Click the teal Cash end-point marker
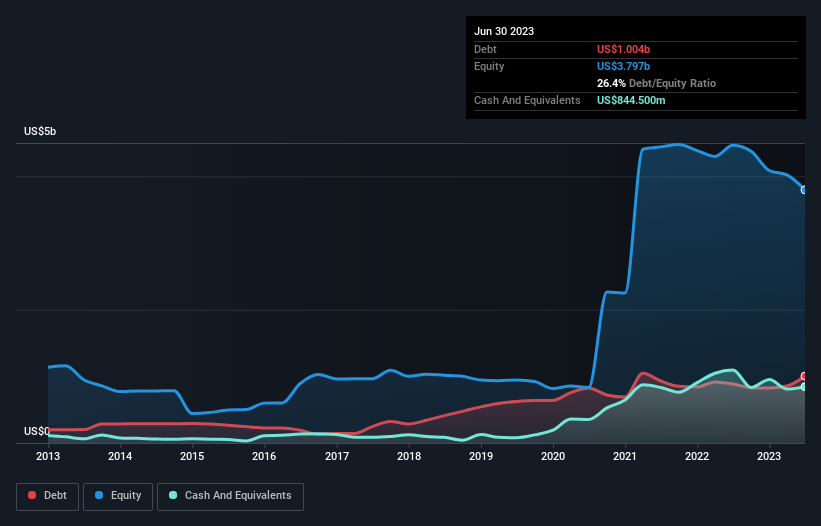The image size is (821, 526). 804,387
